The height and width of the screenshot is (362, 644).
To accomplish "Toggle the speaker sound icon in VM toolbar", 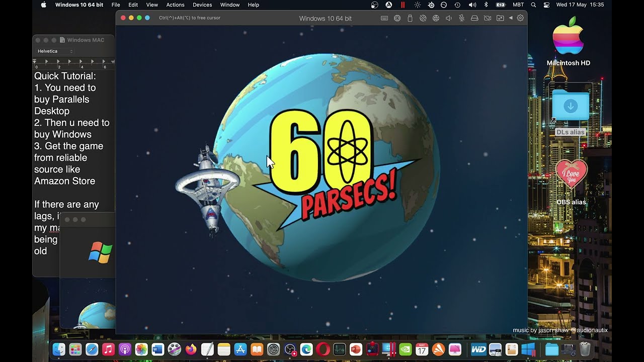I will 449,18.
